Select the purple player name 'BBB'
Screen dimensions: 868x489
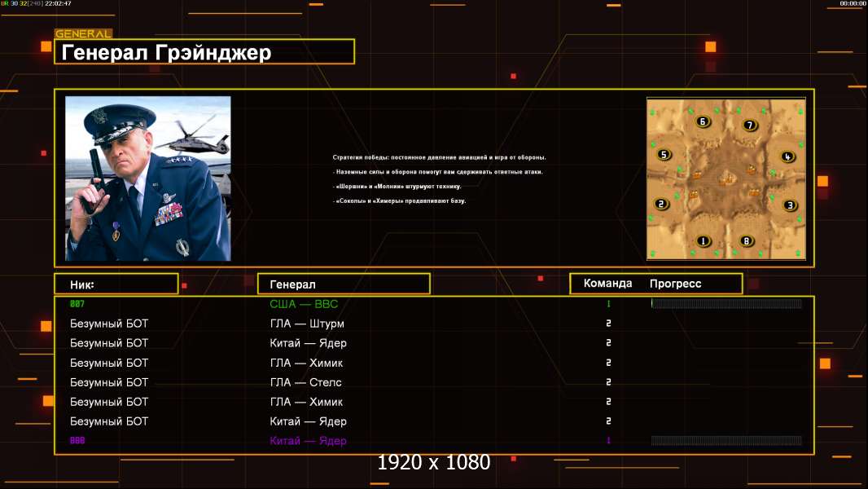(x=77, y=441)
